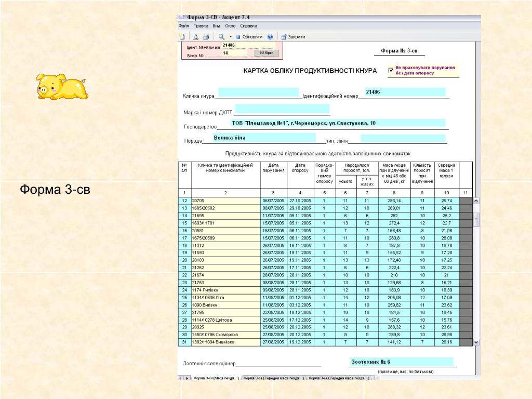The image size is (532, 399).
Task: Select sow cell '1450/10786 Скомороха'
Action: (x=226, y=335)
